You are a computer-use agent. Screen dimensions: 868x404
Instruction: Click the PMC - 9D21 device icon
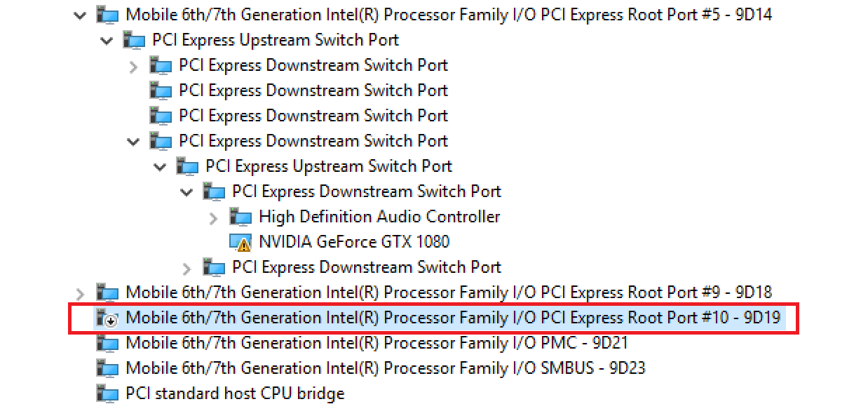[x=107, y=344]
